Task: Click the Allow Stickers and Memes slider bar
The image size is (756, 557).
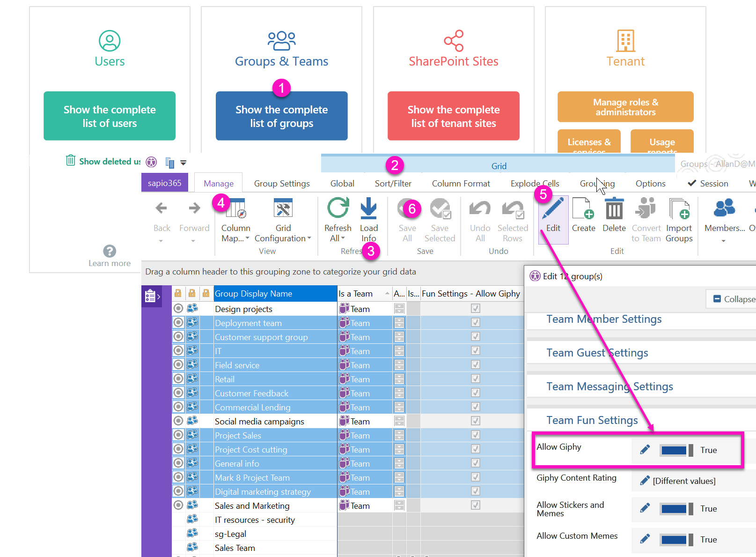Action: (676, 509)
